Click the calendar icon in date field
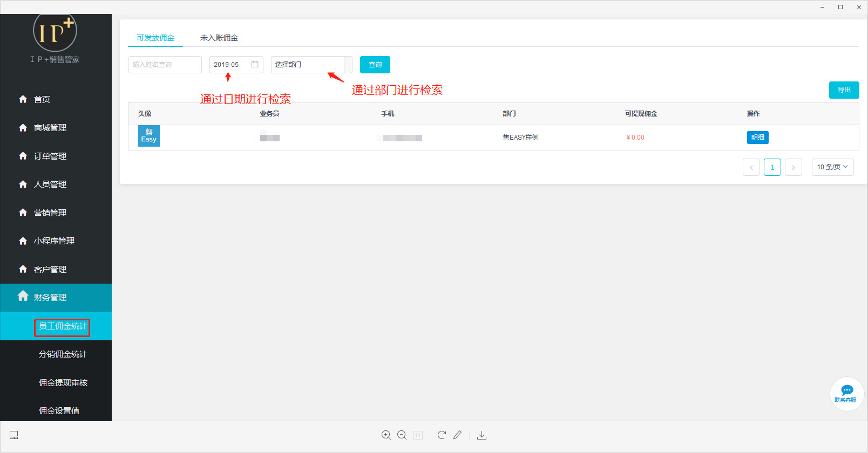Image resolution: width=868 pixels, height=453 pixels. 255,64
